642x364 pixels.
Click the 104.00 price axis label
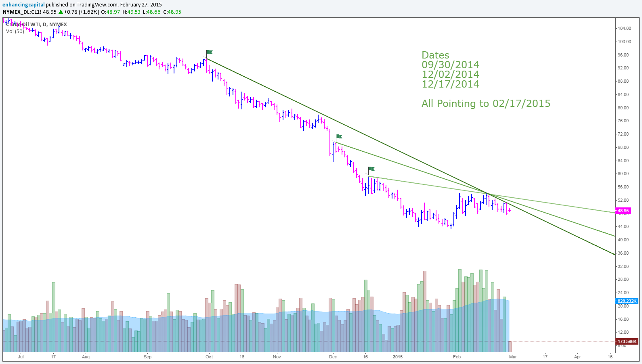coord(624,28)
